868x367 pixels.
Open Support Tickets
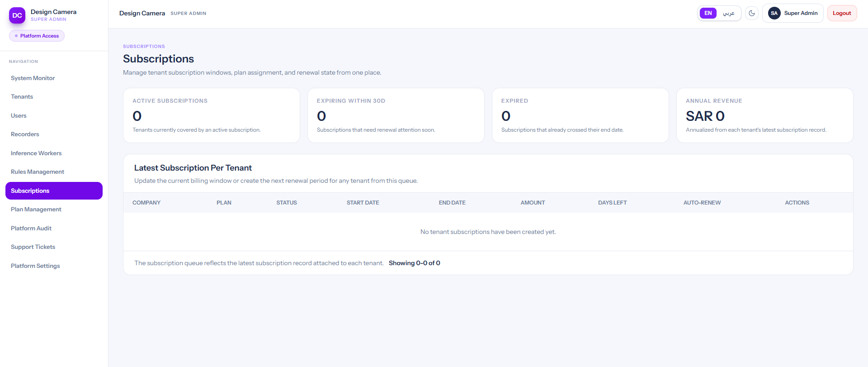pyautogui.click(x=54, y=247)
